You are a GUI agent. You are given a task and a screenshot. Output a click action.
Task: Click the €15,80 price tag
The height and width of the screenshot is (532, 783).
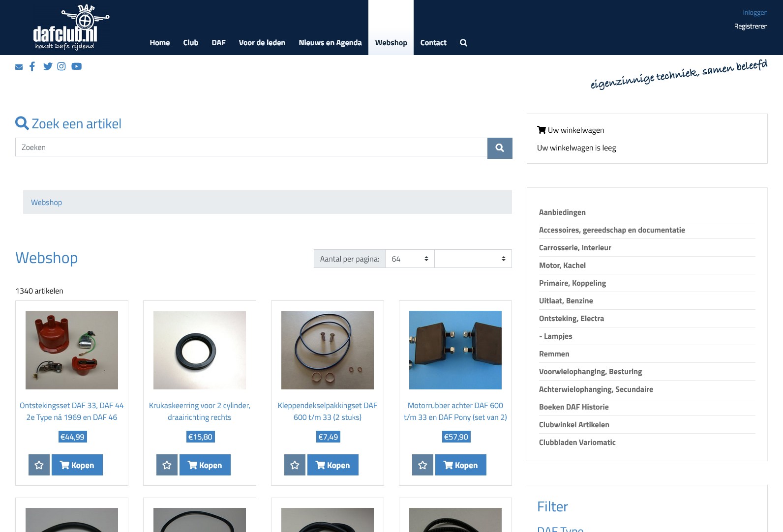coord(200,437)
